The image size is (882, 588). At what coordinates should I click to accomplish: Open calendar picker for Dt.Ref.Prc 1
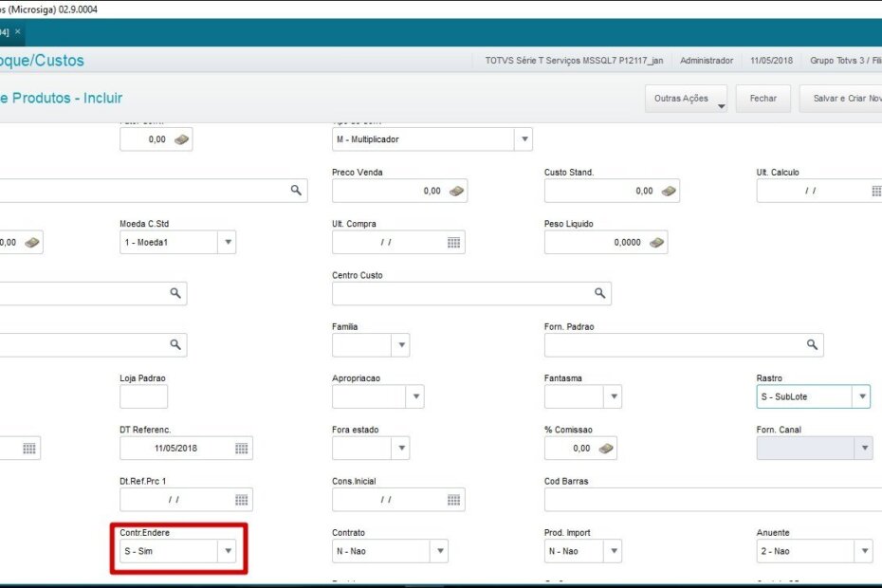[x=242, y=499]
